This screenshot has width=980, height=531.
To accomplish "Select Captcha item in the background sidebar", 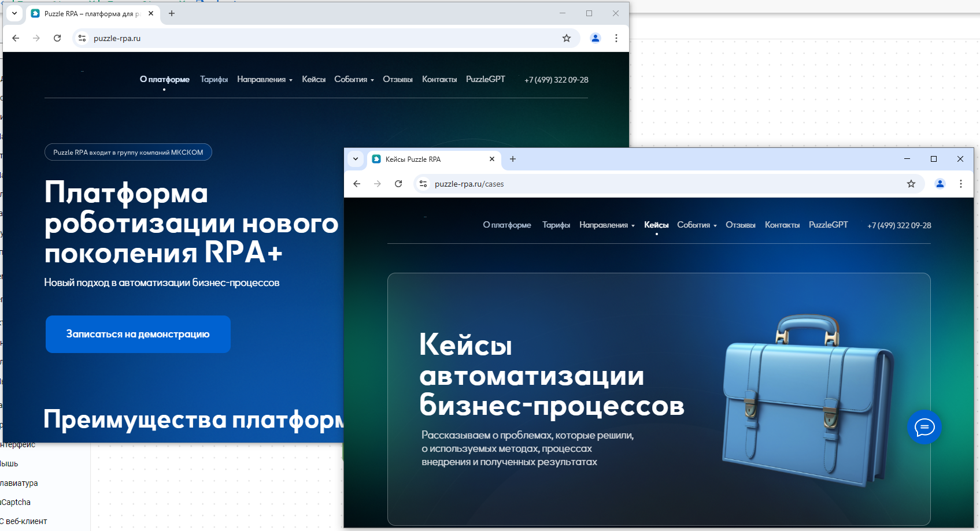I will (16, 502).
